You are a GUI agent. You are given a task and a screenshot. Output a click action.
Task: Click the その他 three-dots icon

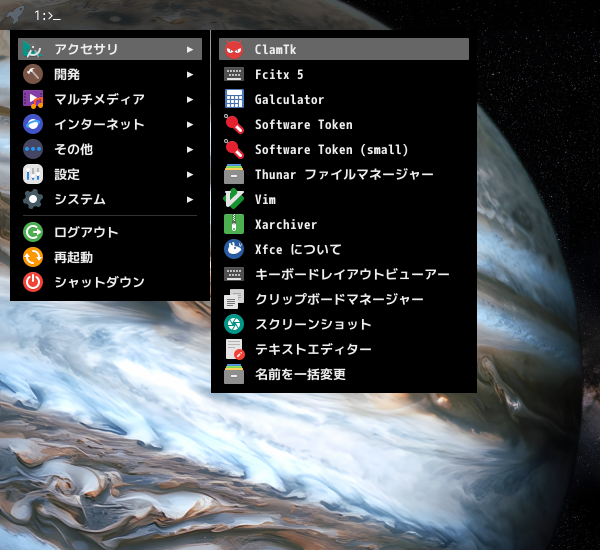(33, 149)
